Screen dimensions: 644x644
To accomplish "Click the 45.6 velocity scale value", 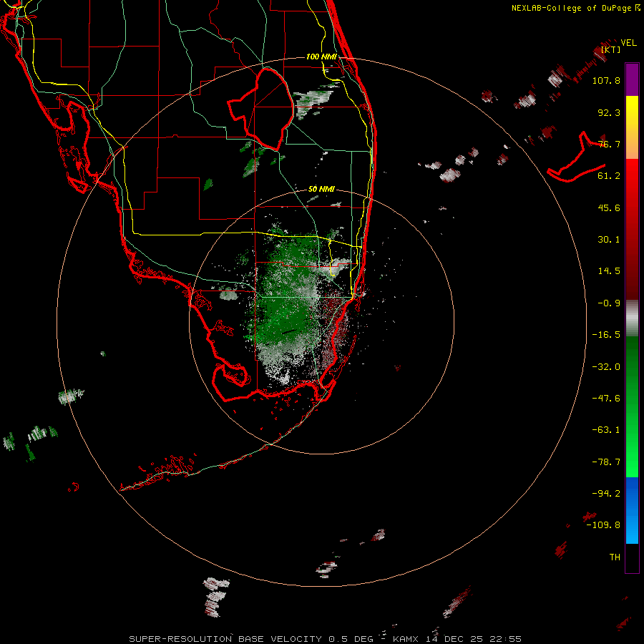I will coord(609,208).
